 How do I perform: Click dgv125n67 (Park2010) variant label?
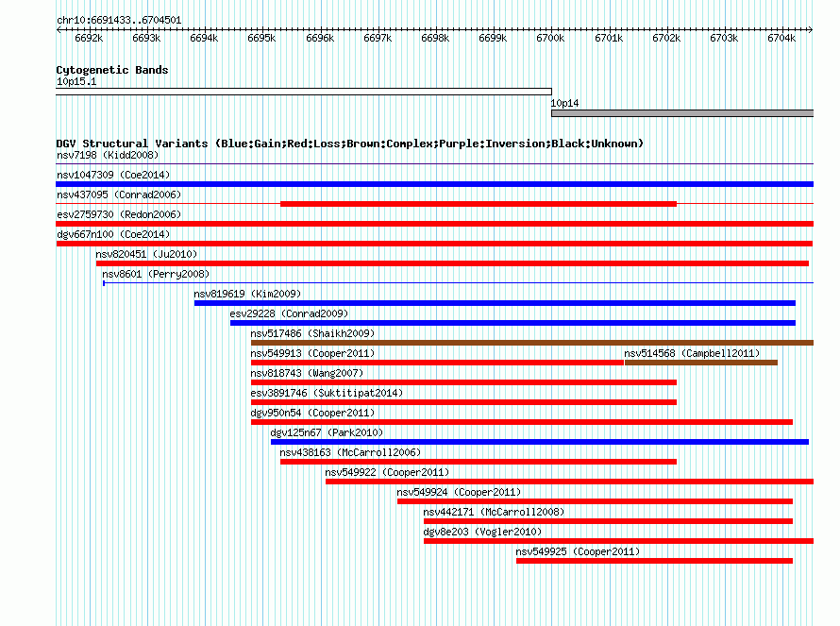tap(327, 433)
